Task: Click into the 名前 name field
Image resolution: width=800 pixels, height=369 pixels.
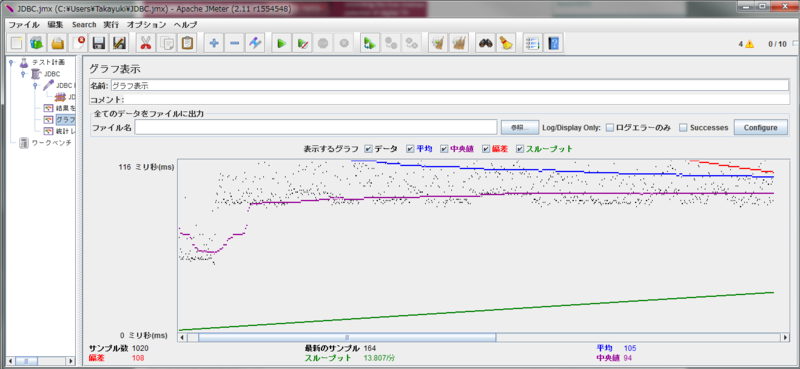Action: coord(449,86)
